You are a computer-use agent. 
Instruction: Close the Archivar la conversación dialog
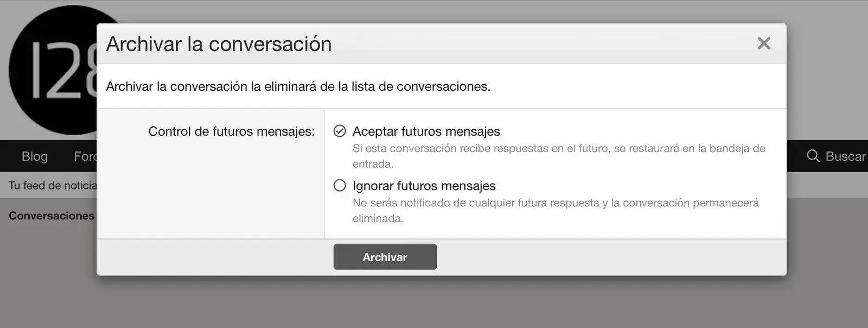coord(763,43)
